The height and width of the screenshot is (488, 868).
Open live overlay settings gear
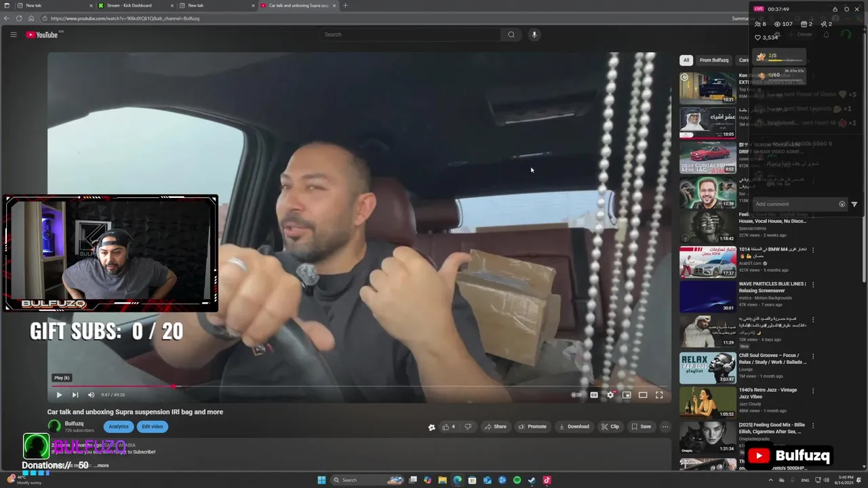click(x=846, y=9)
